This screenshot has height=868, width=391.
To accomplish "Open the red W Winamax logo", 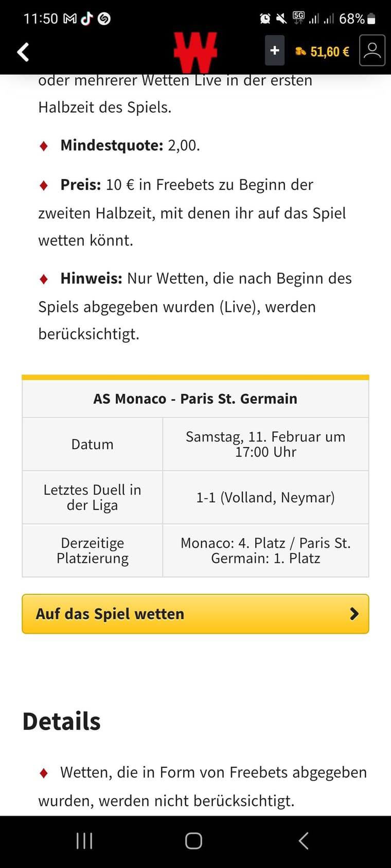I will pos(195,52).
